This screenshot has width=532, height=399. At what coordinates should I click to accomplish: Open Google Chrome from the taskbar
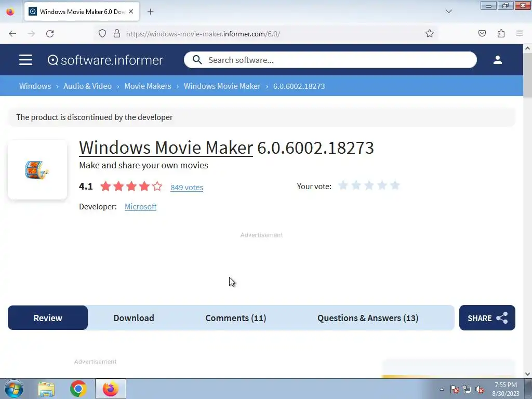tap(78, 389)
